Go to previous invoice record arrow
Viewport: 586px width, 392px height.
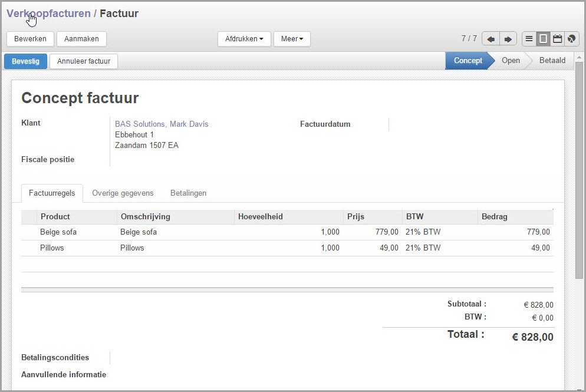click(x=490, y=39)
